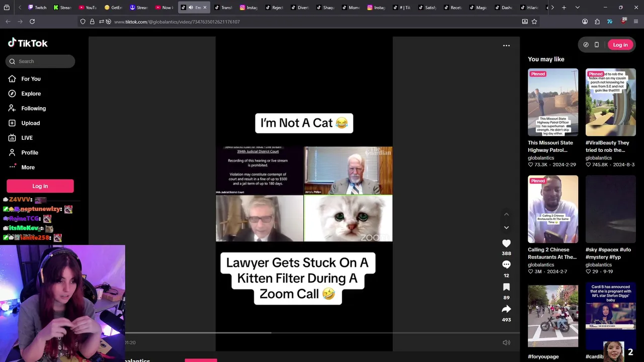
Task: Click the browser Back arrow
Action: tap(8, 22)
